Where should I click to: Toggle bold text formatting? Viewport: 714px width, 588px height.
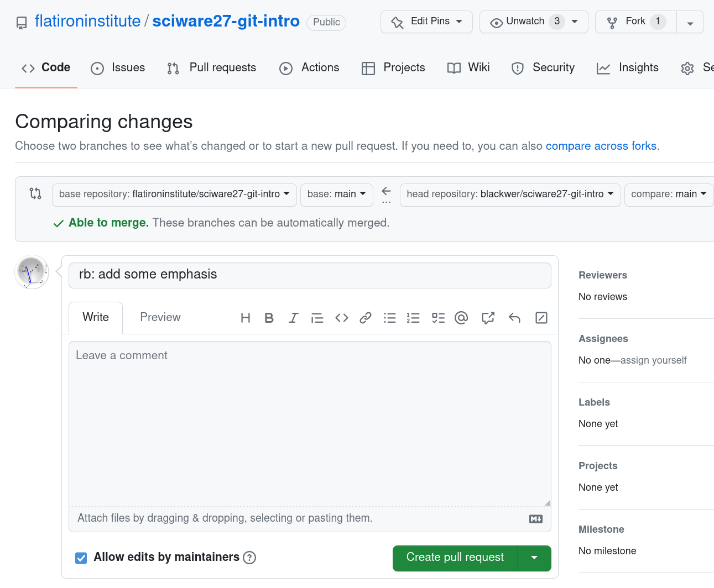coord(269,318)
